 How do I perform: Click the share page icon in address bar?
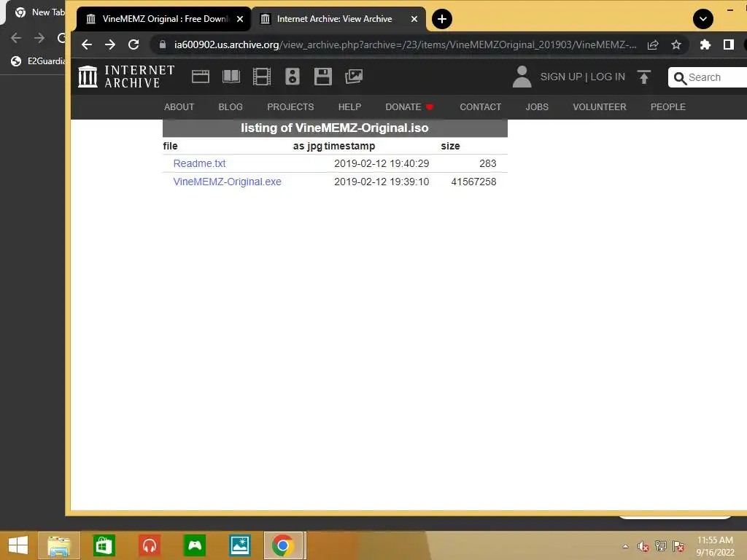pos(653,44)
